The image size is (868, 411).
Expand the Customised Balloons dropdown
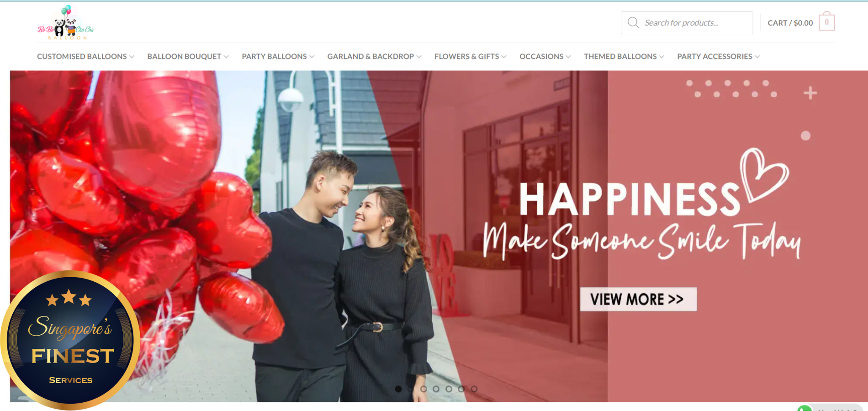point(85,56)
